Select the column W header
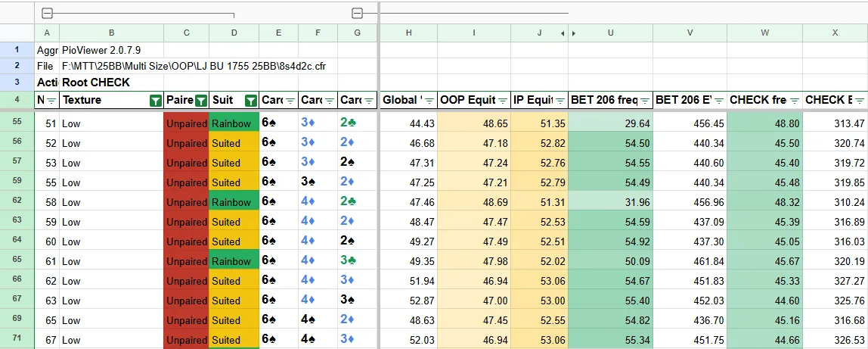This screenshot has height=349, width=868. [764, 33]
